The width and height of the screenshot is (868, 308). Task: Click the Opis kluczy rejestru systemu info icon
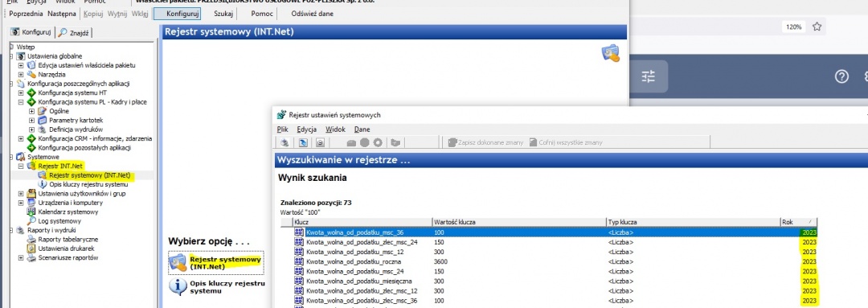(x=178, y=286)
